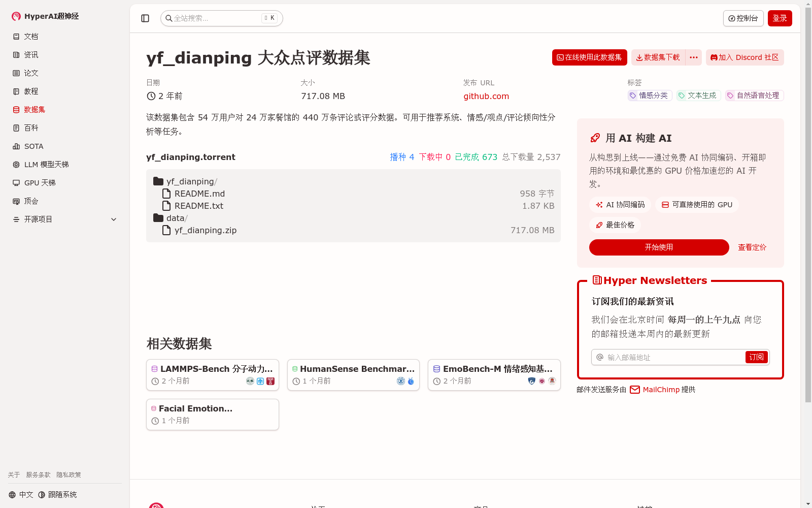Open 顶会 in the sidebar

point(65,201)
